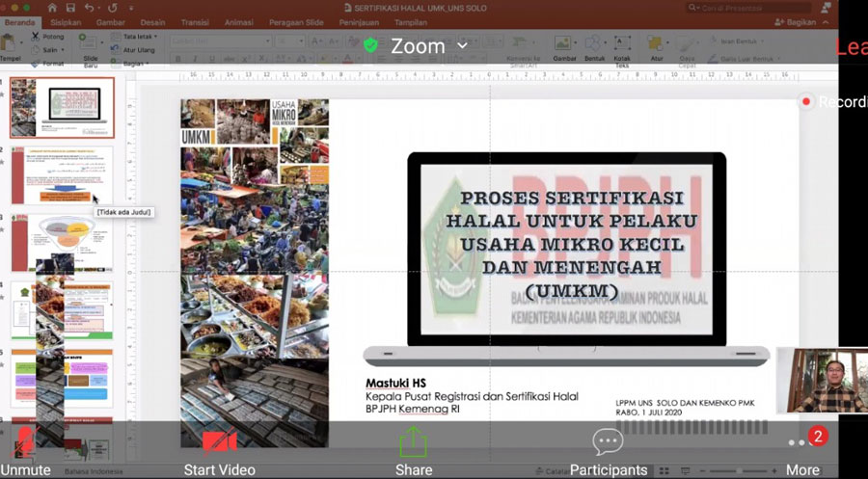Image resolution: width=868 pixels, height=479 pixels.
Task: Click the Mastuki HS name text
Action: tap(395, 384)
